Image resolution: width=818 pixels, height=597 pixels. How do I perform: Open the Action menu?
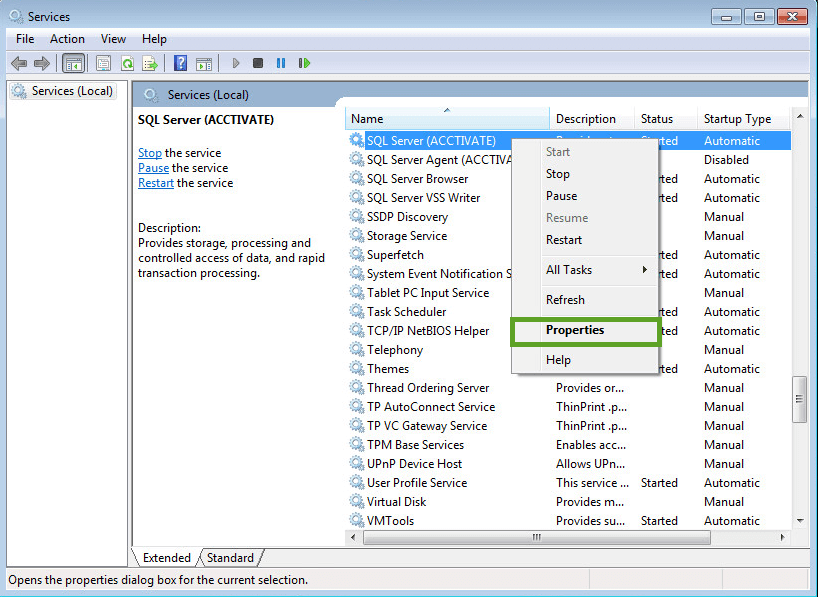67,39
